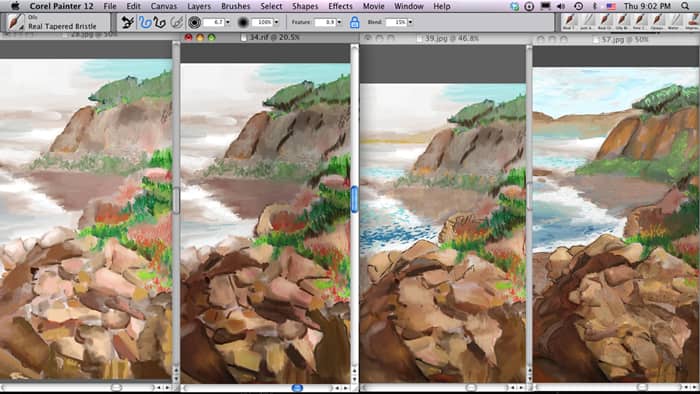This screenshot has height=394, width=700.
Task: Open the Window menu
Action: pos(408,6)
